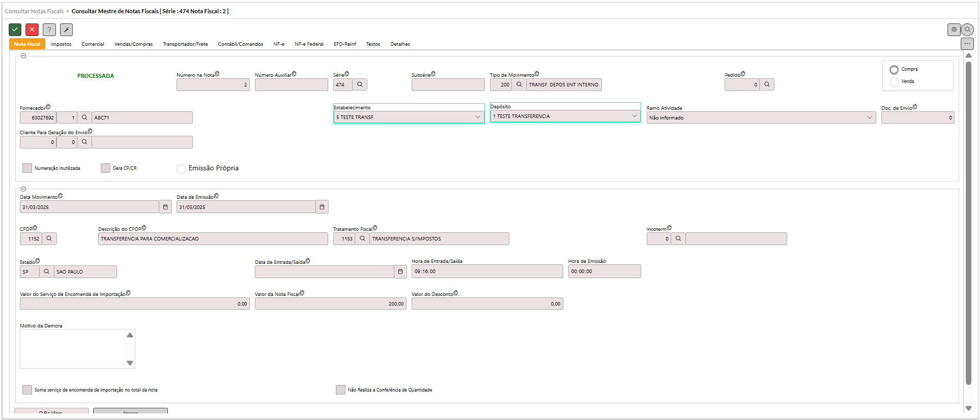Click the Consultar Notas Fiscais breadcrumb link
The image size is (980, 420).
click(x=35, y=11)
